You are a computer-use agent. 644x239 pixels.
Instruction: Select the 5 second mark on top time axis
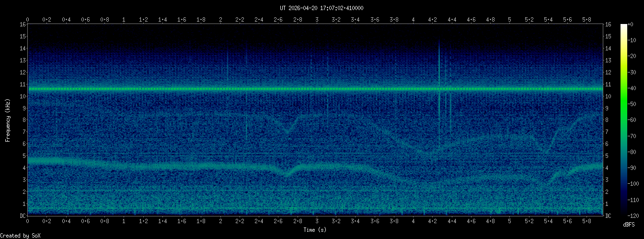tap(509, 20)
